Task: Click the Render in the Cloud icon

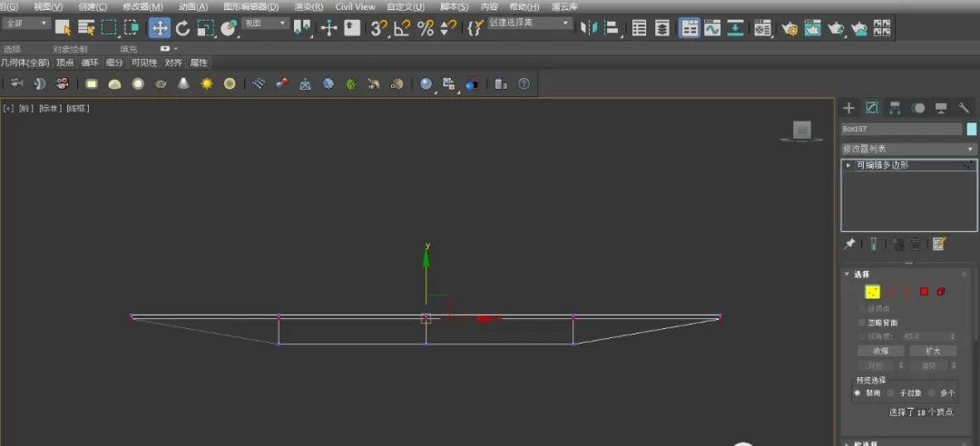Action: click(x=858, y=27)
